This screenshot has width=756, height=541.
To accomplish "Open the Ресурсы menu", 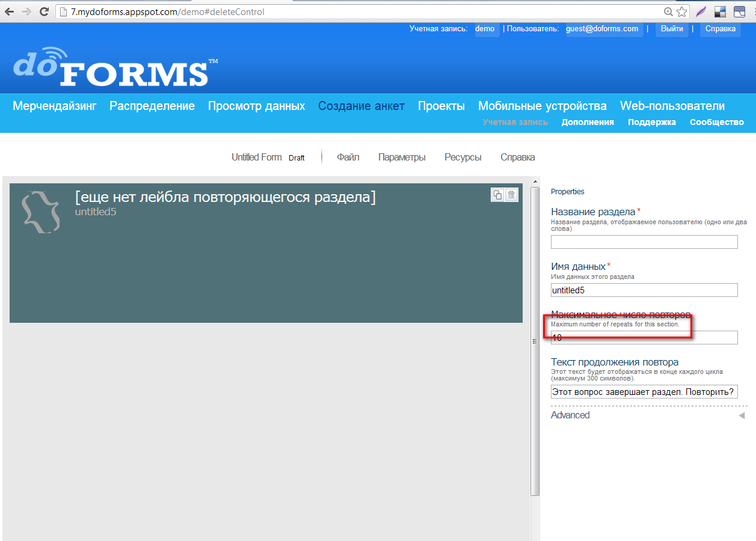I will pos(463,157).
